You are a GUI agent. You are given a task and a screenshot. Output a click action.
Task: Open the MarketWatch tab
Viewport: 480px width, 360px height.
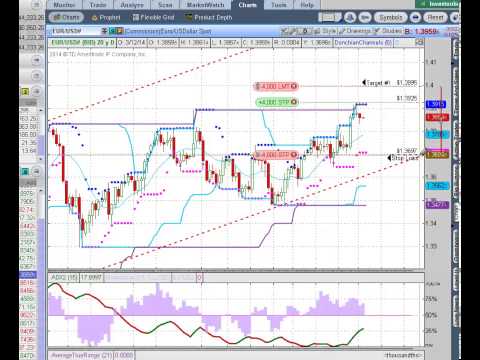coord(205,5)
